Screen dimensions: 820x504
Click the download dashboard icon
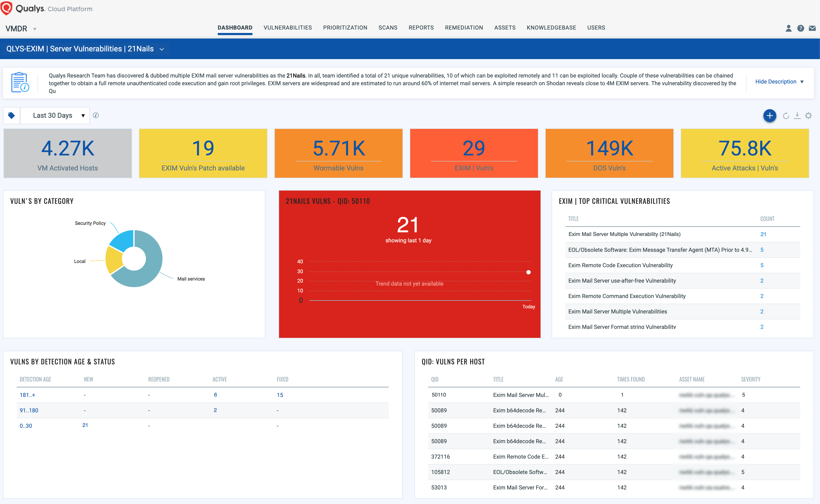tap(797, 116)
